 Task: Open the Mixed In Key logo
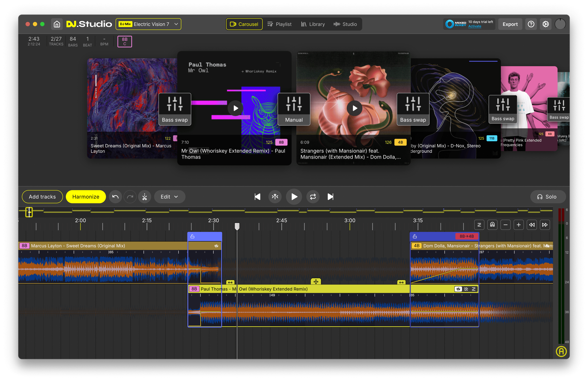pos(456,24)
